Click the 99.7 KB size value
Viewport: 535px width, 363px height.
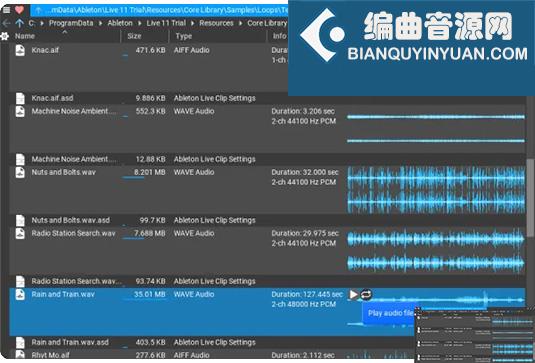(x=153, y=220)
